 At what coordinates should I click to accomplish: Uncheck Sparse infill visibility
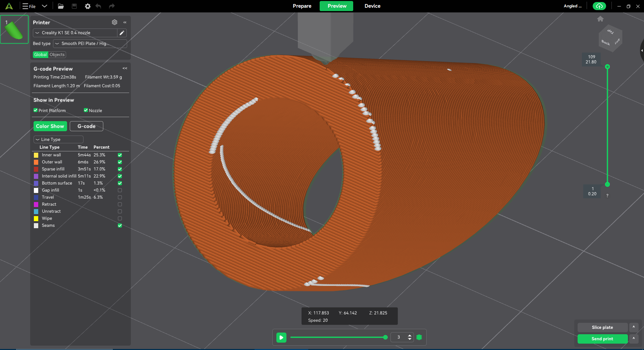click(x=120, y=169)
